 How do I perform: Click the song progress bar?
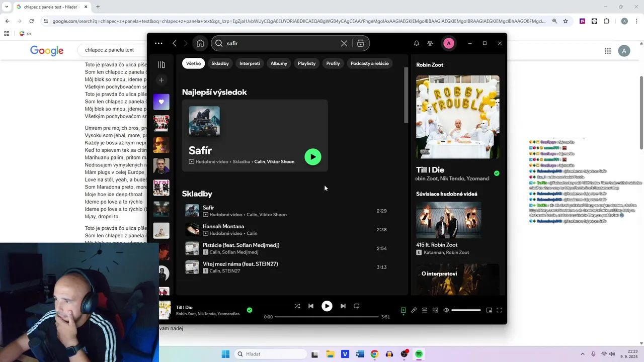(x=327, y=317)
